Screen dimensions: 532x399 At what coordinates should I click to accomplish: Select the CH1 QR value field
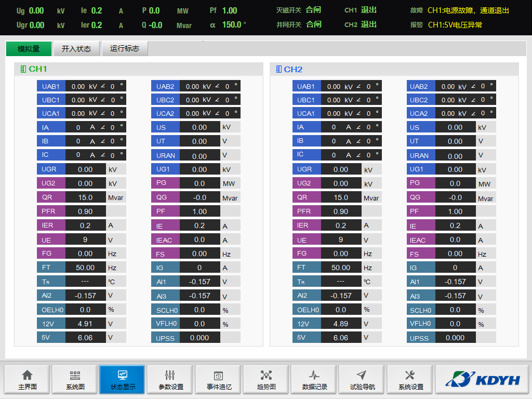[x=85, y=197]
